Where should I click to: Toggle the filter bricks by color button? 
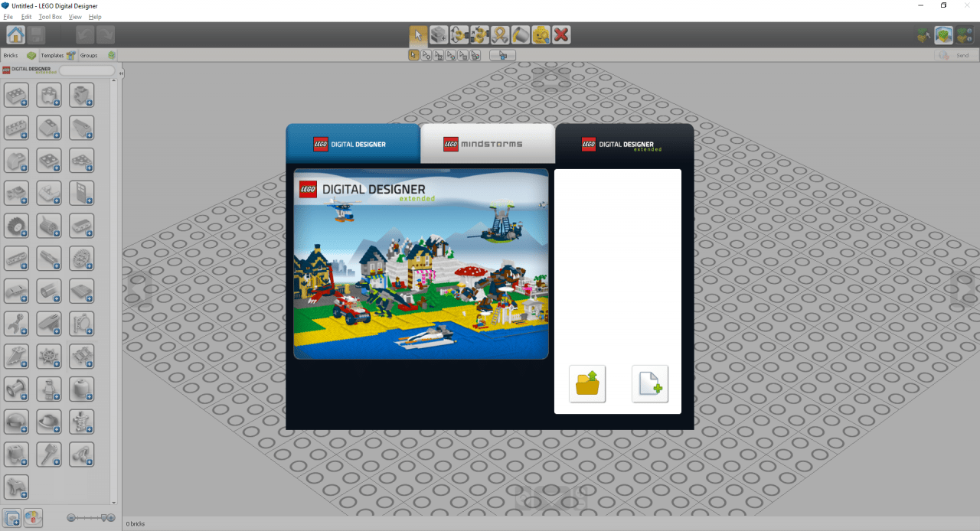coord(34,518)
